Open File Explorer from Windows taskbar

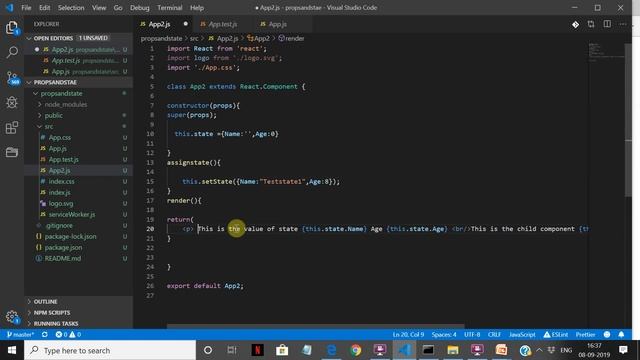coord(452,350)
